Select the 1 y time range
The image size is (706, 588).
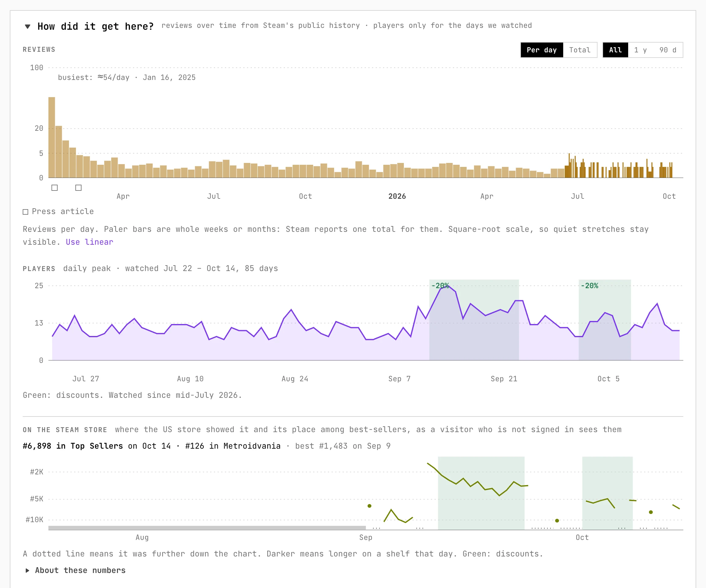tap(640, 50)
